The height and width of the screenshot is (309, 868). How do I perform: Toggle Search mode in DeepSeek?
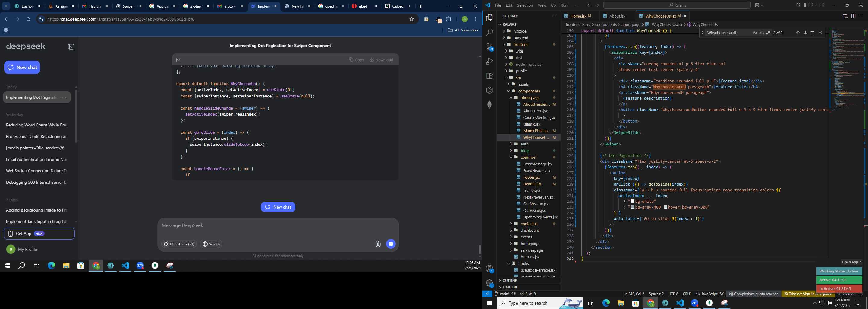211,244
